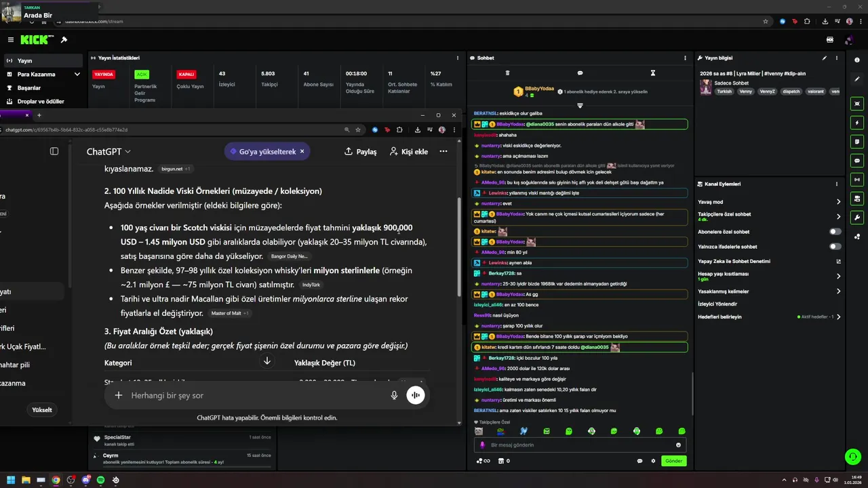Click the note page icon in right sidebar

[x=857, y=142]
